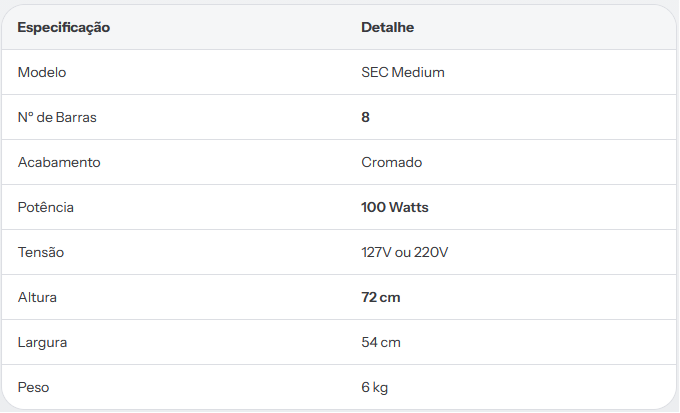
Task: Click the bold 8 bars value
Action: [x=366, y=117]
